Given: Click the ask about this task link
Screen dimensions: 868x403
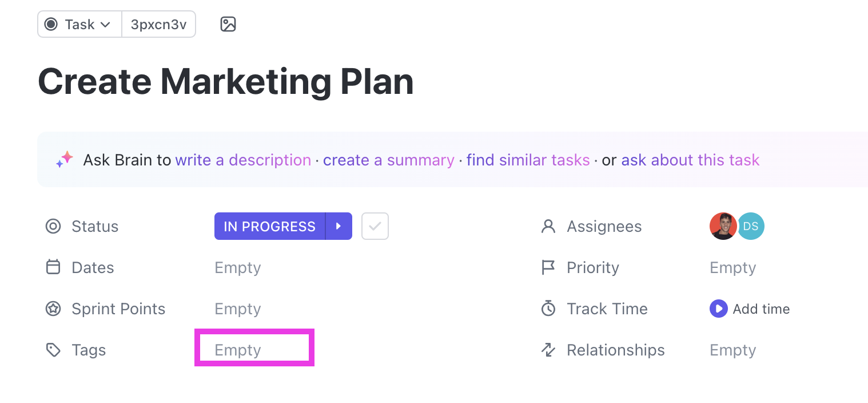Looking at the screenshot, I should 690,160.
